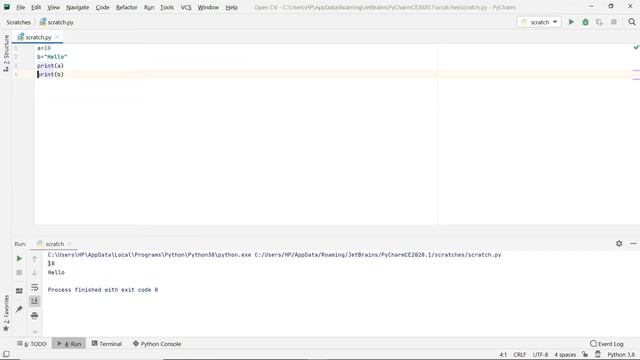Close the scratch.py editor tab

(x=57, y=37)
